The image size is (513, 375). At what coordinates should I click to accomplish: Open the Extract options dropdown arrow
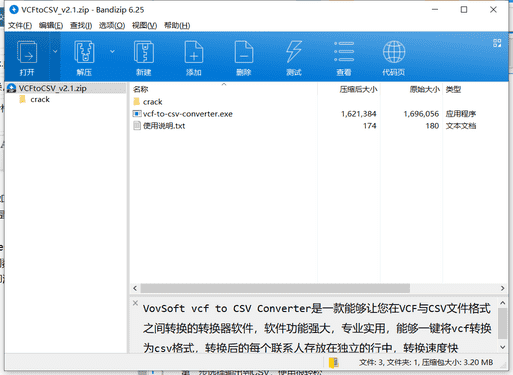[x=112, y=51]
